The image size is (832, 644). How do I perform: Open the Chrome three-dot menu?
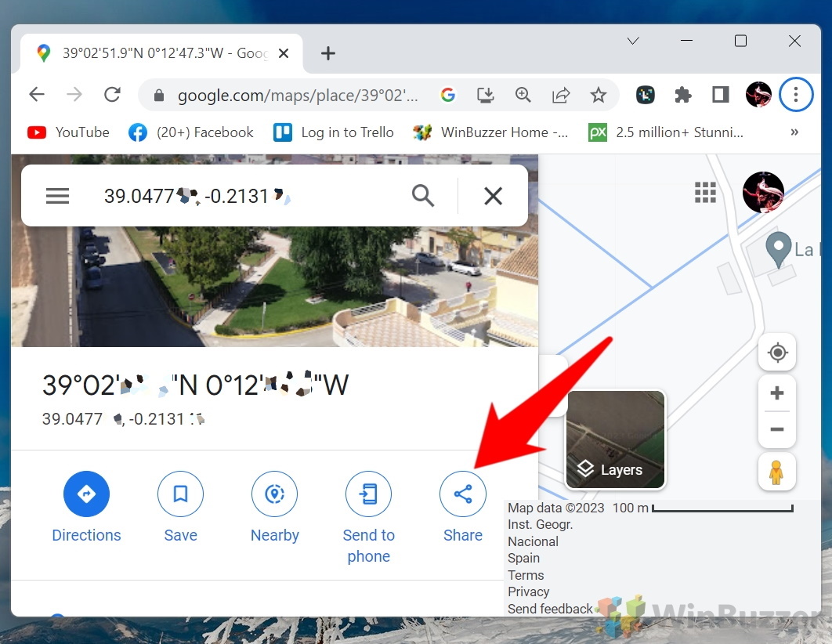click(x=796, y=95)
